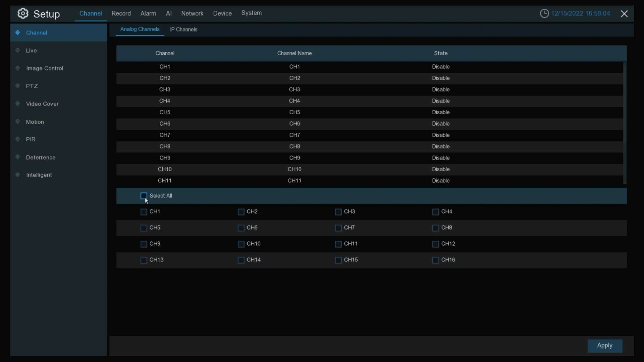Click the bullet icon next to Live
Viewport: 644px width, 362px height.
point(18,51)
